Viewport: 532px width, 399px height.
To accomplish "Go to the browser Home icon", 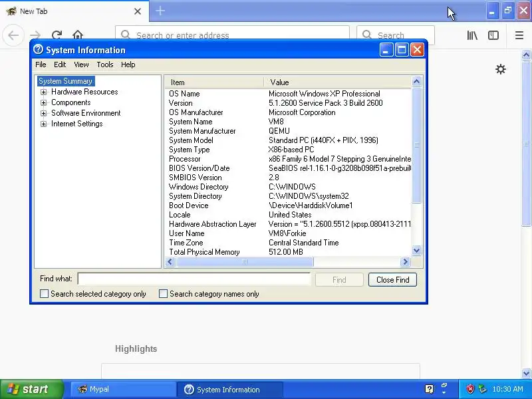I will click(78, 35).
